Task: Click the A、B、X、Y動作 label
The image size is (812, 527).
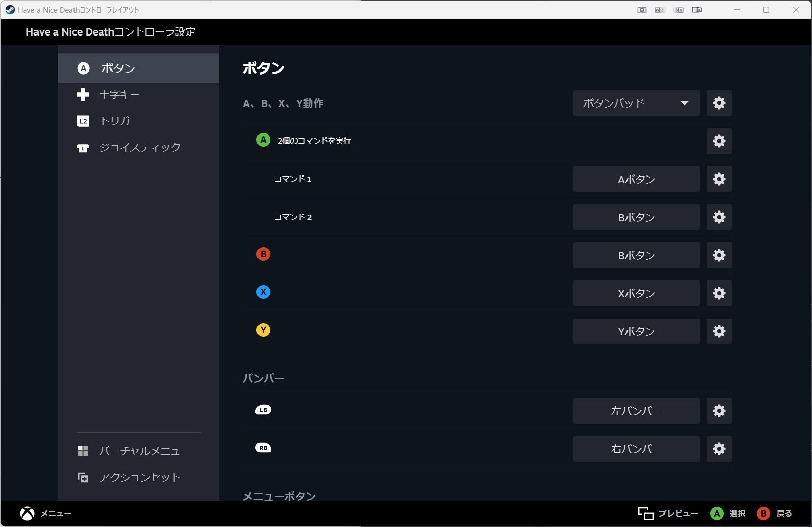Action: [283, 103]
